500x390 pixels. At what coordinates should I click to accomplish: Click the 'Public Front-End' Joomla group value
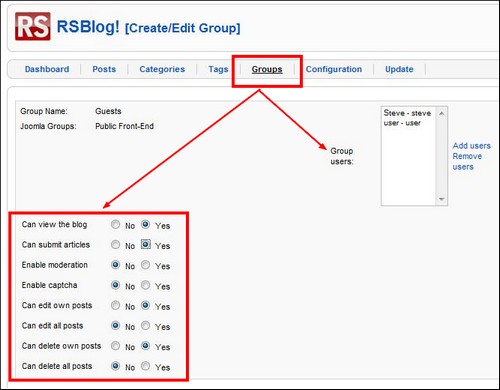coord(124,126)
